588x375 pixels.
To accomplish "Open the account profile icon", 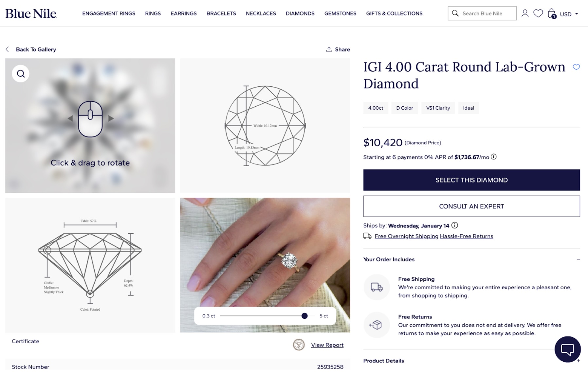I will [x=525, y=13].
